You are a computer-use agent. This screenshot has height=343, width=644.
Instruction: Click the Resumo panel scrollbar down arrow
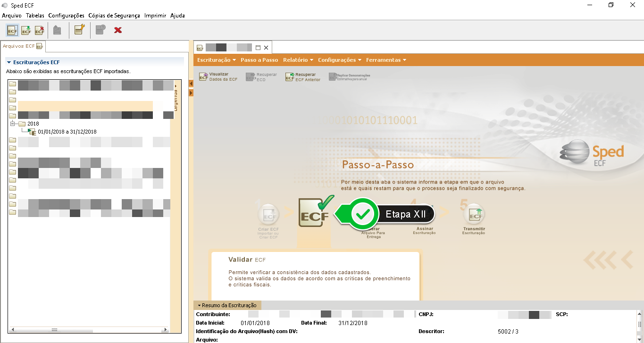click(640, 339)
